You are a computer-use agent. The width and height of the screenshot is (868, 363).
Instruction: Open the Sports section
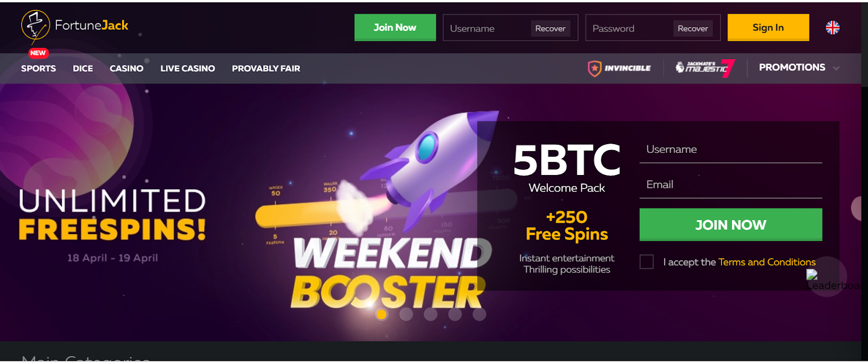(x=39, y=68)
